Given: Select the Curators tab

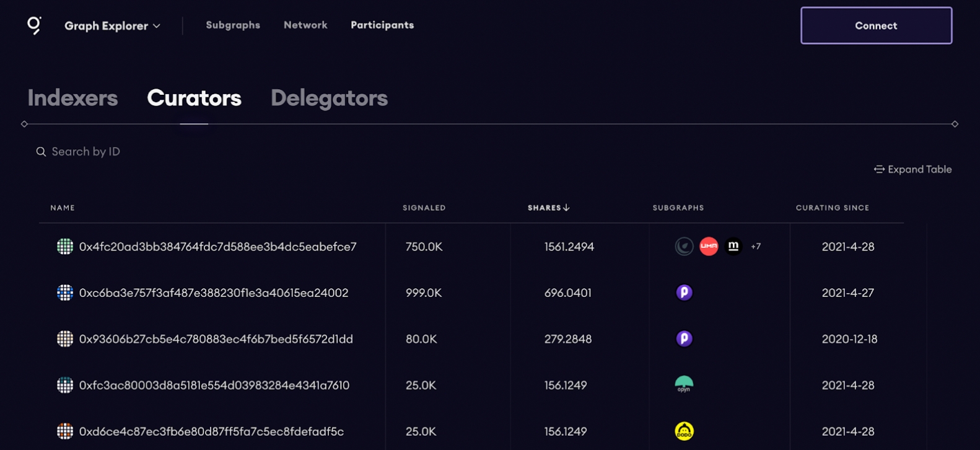Looking at the screenshot, I should pyautogui.click(x=194, y=98).
